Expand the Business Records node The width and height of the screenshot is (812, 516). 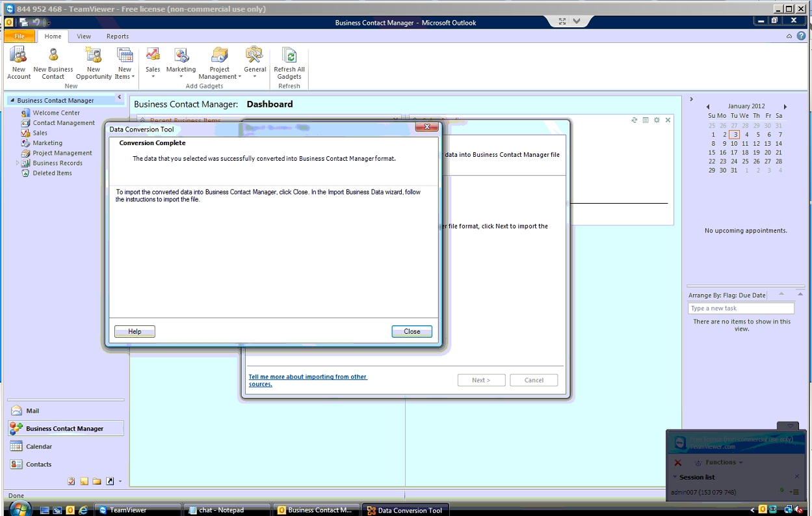(18, 163)
